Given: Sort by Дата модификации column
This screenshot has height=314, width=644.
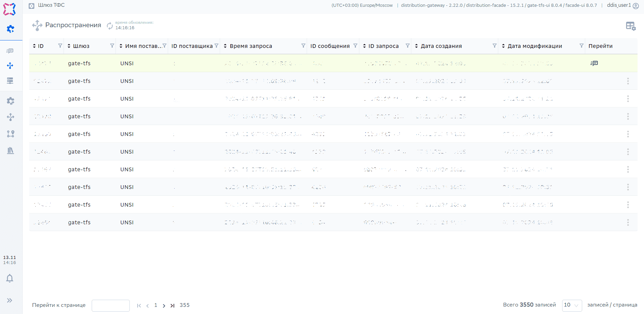Looking at the screenshot, I should tap(503, 46).
